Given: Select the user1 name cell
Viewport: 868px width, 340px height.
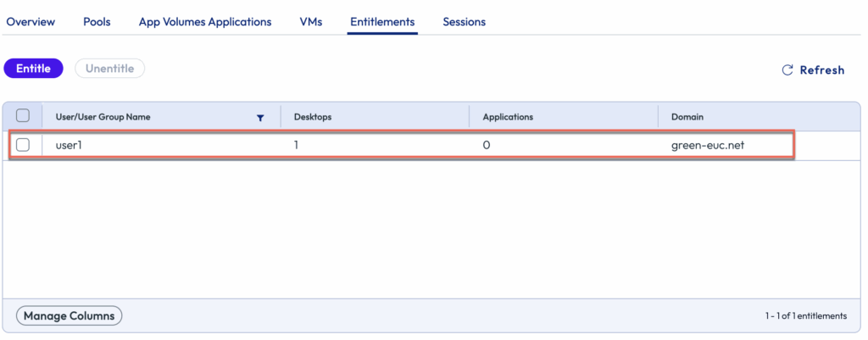Looking at the screenshot, I should (x=68, y=145).
